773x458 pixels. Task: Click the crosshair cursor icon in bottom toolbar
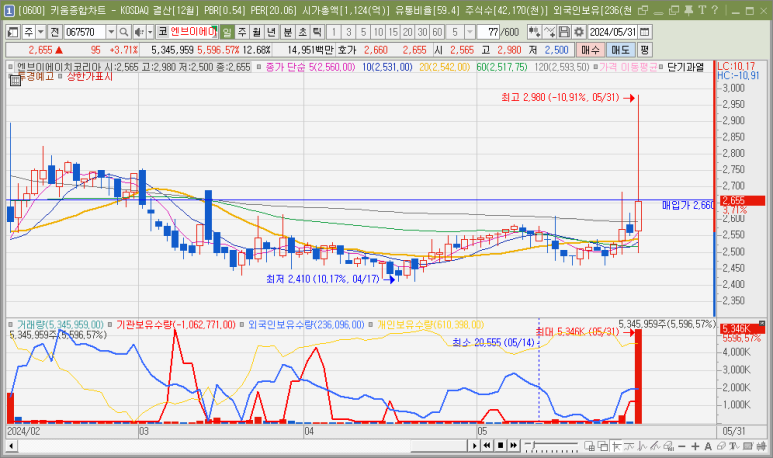(x=616, y=447)
